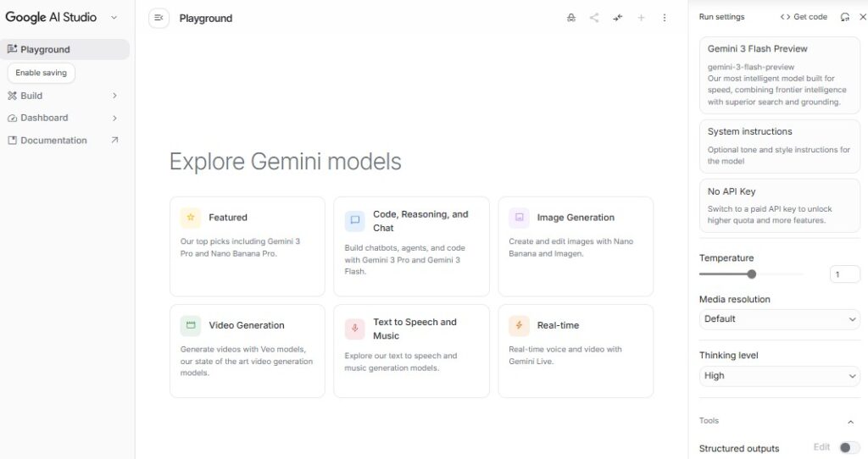Image resolution: width=868 pixels, height=459 pixels.
Task: Open the Media resolution dropdown
Action: [x=780, y=319]
